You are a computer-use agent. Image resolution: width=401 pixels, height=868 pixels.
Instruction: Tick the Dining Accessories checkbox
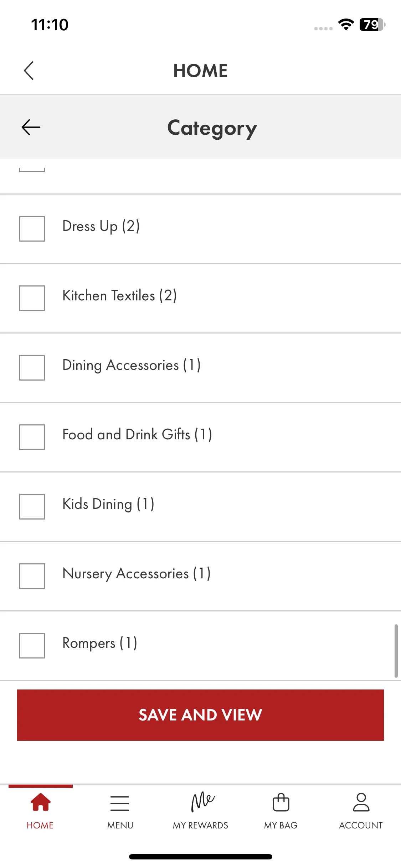click(32, 368)
